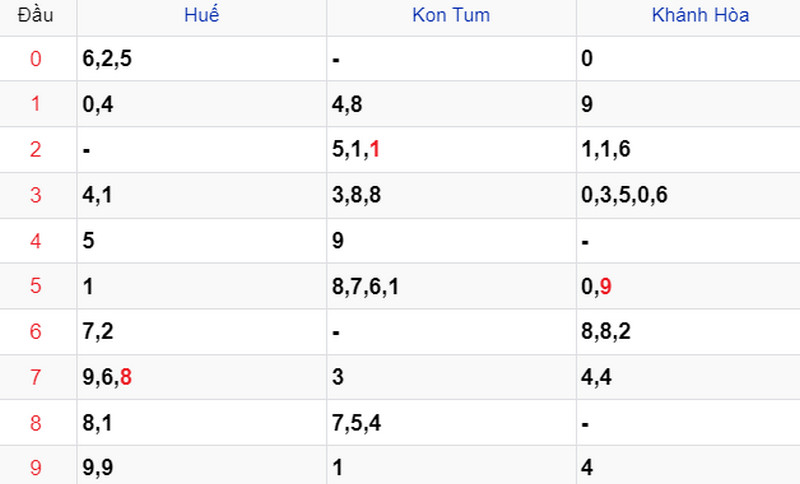The image size is (800, 484).
Task: Click the Đầu column header
Action: coord(35,15)
